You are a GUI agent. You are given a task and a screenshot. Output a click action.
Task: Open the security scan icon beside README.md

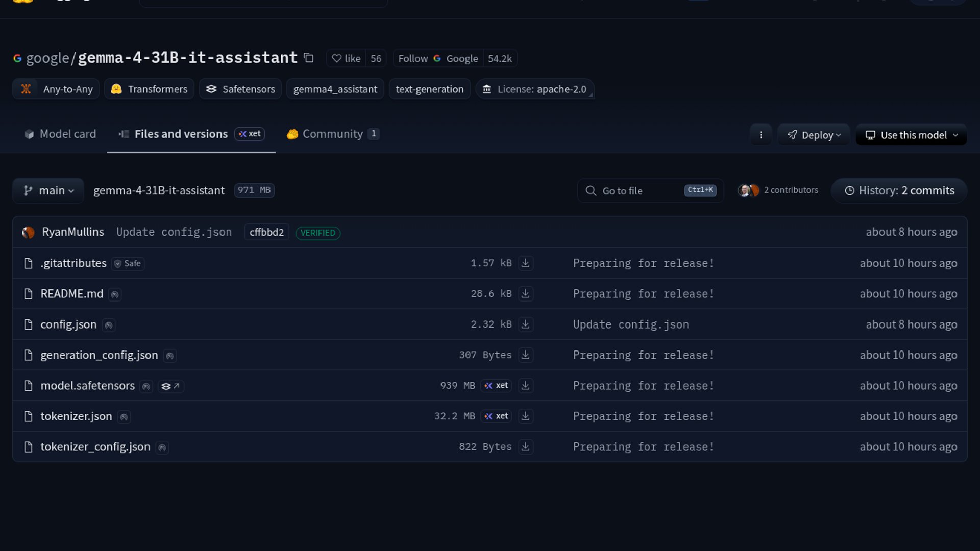(115, 294)
